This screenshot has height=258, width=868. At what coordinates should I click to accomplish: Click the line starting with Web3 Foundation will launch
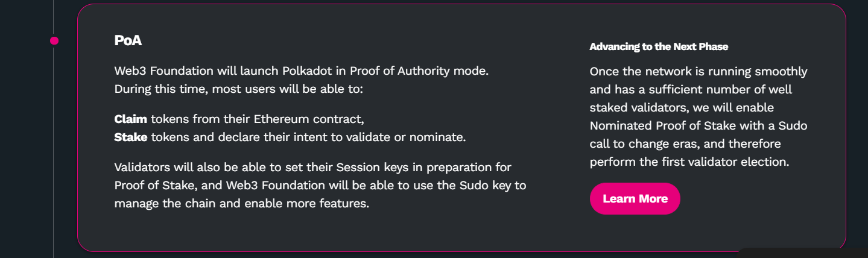(x=301, y=71)
